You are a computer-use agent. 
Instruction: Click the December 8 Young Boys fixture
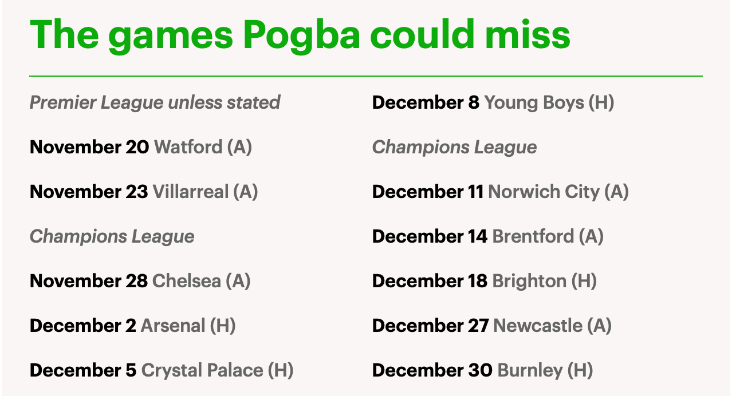[493, 103]
